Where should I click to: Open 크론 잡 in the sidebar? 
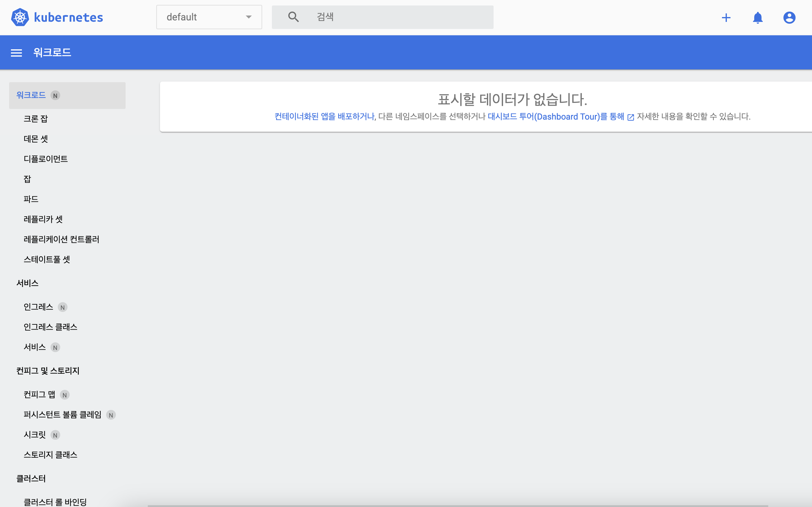tap(36, 119)
